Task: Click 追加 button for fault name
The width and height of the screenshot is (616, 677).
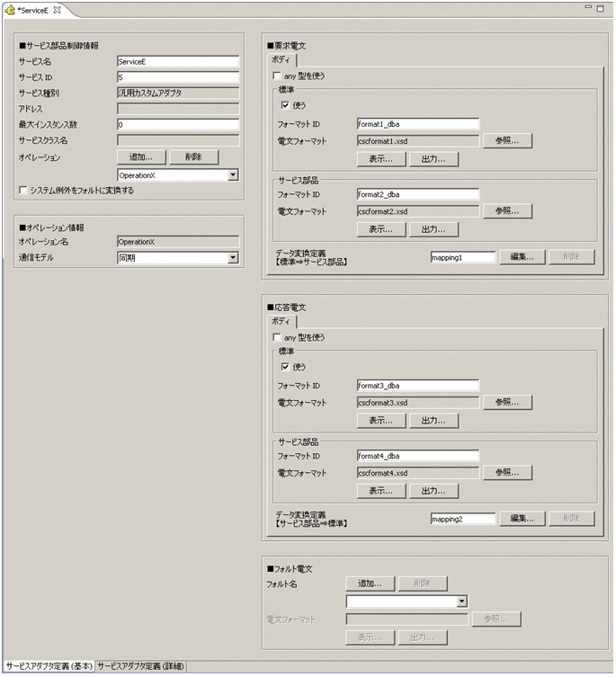Action: [x=370, y=583]
